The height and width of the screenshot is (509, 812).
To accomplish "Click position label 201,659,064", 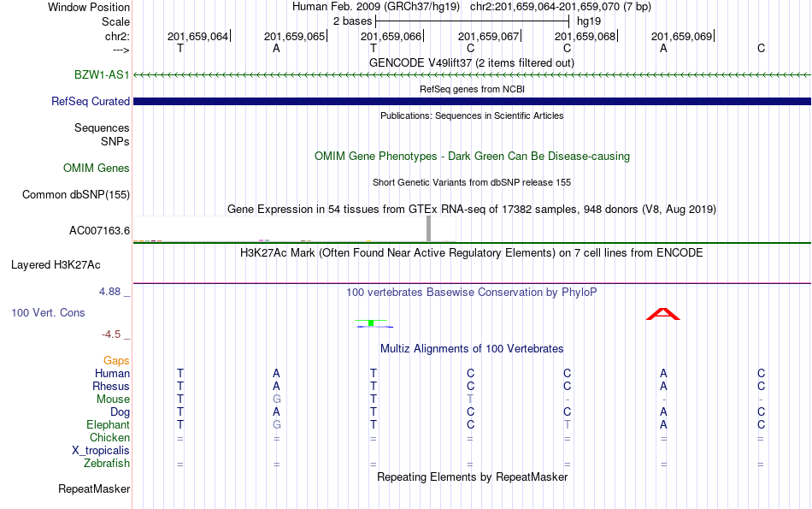I will point(197,36).
